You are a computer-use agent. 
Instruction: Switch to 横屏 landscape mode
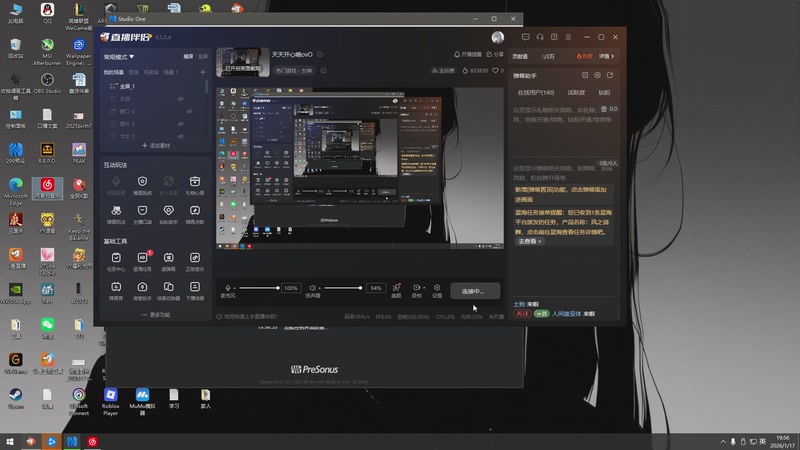click(x=188, y=57)
